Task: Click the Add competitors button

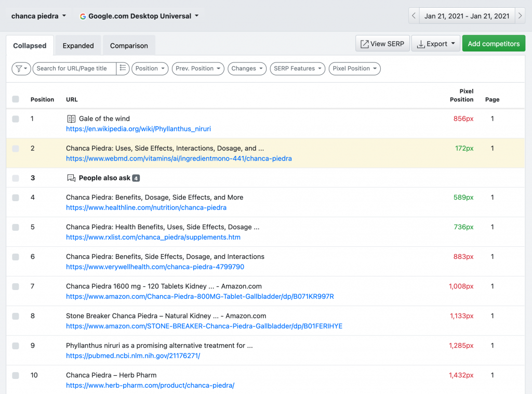Action: (494, 44)
